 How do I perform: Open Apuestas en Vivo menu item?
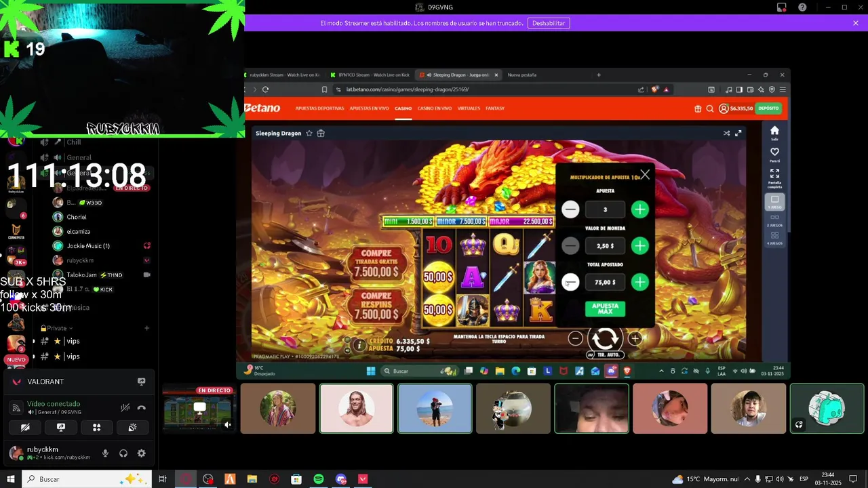(369, 108)
